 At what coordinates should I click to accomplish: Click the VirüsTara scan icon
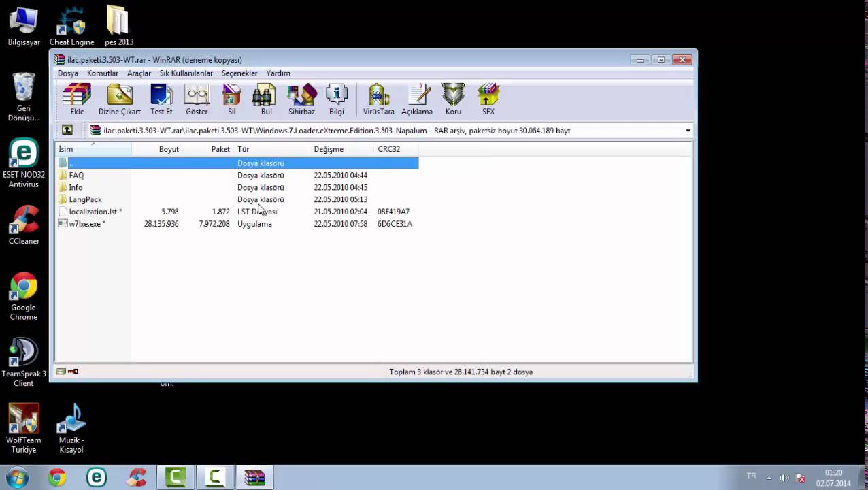(378, 99)
